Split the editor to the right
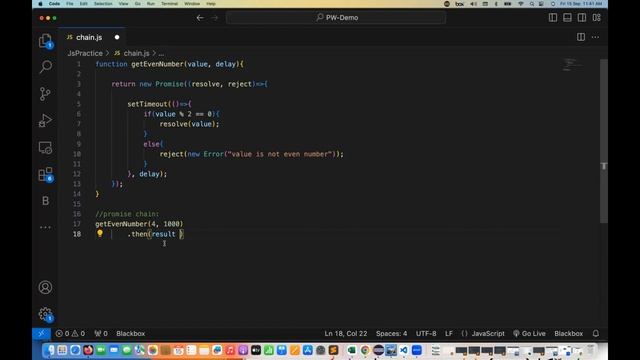The width and height of the screenshot is (640, 360). 581,37
